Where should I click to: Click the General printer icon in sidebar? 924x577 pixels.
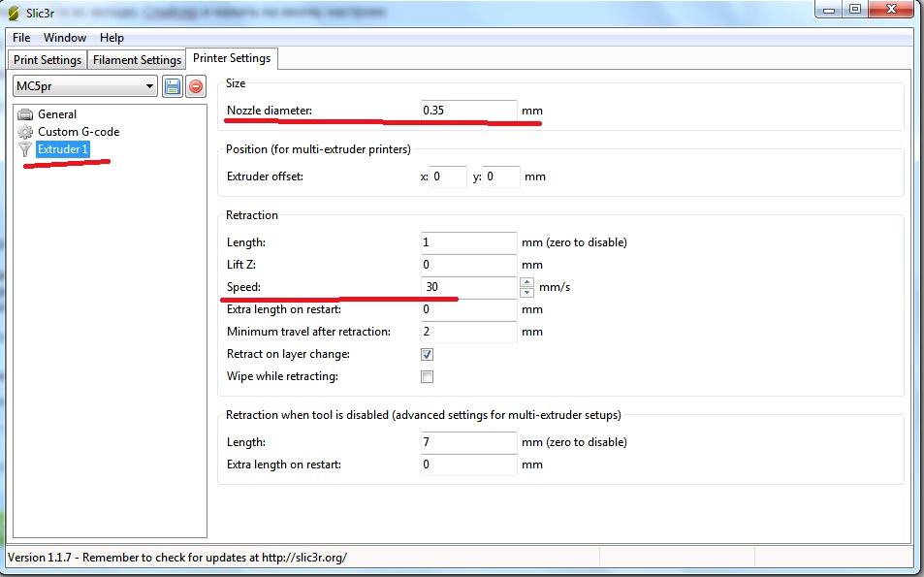point(25,114)
